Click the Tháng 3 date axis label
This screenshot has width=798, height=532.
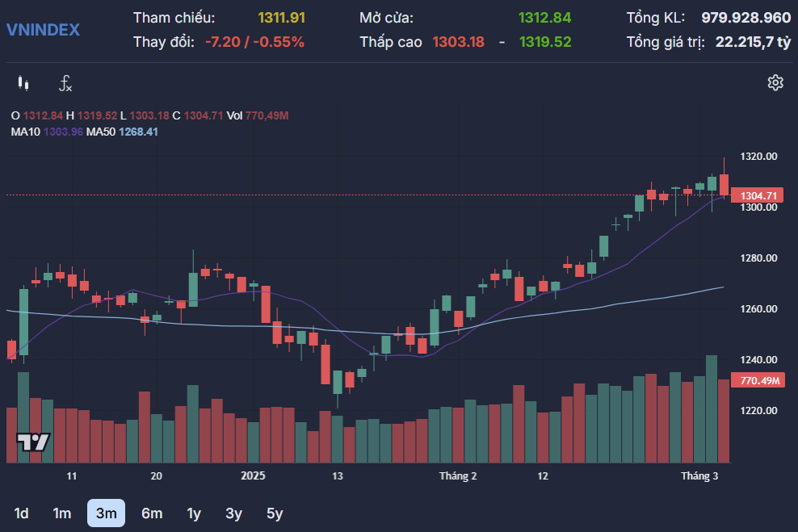click(699, 476)
